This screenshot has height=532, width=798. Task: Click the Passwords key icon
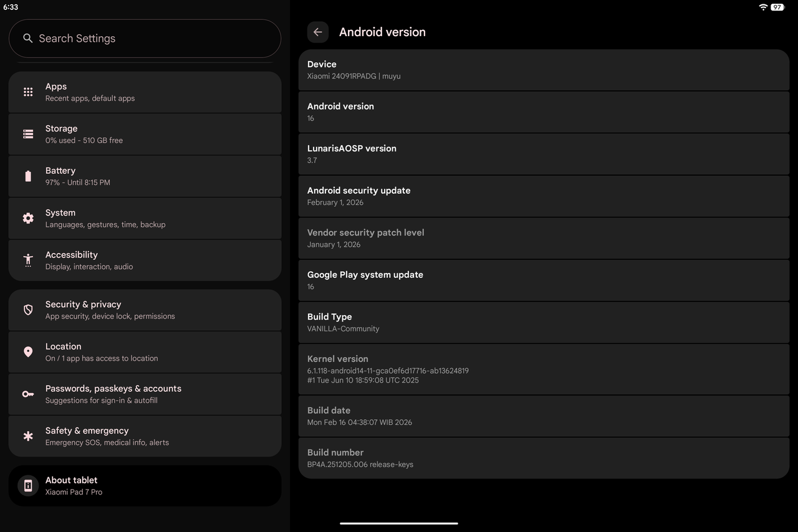click(28, 394)
